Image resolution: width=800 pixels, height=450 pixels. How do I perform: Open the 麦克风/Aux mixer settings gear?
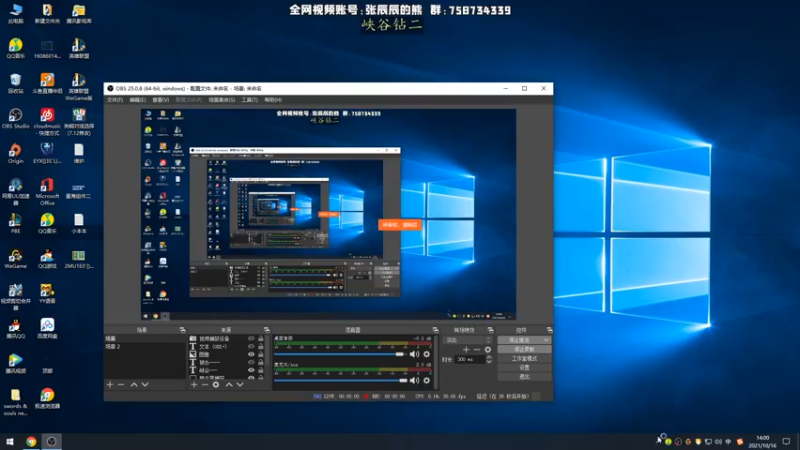coord(427,380)
